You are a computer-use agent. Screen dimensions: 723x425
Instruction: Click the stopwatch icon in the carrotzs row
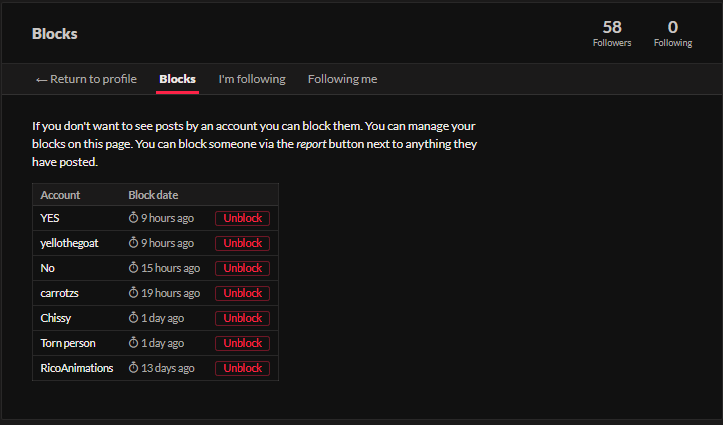coord(133,293)
